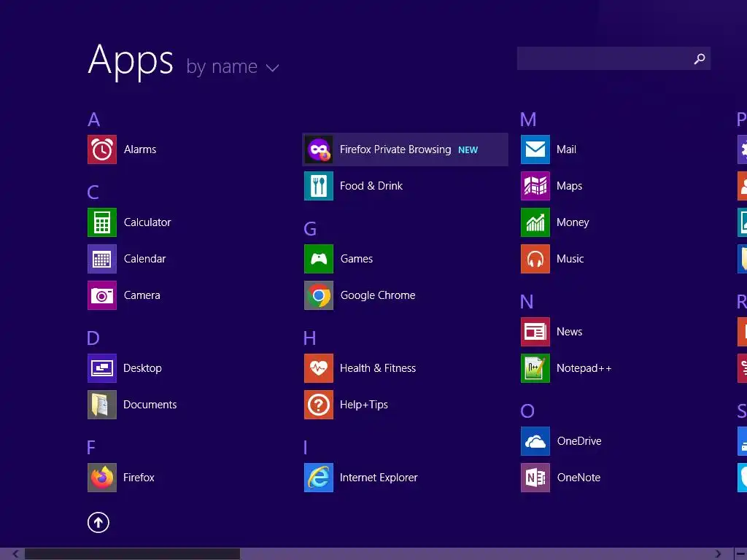Open the Alarms app icon

click(102, 149)
